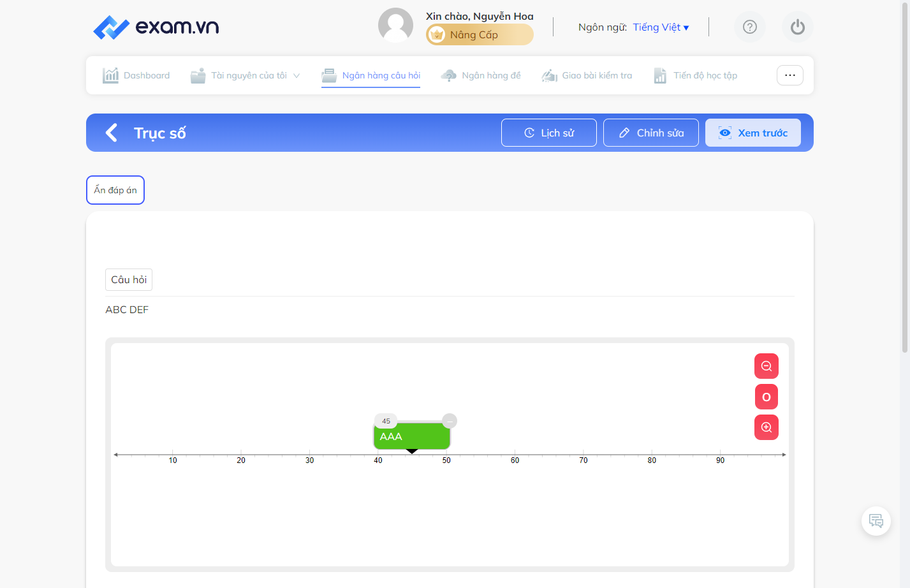Expand Tài nguyên của tôi menu

pos(246,75)
